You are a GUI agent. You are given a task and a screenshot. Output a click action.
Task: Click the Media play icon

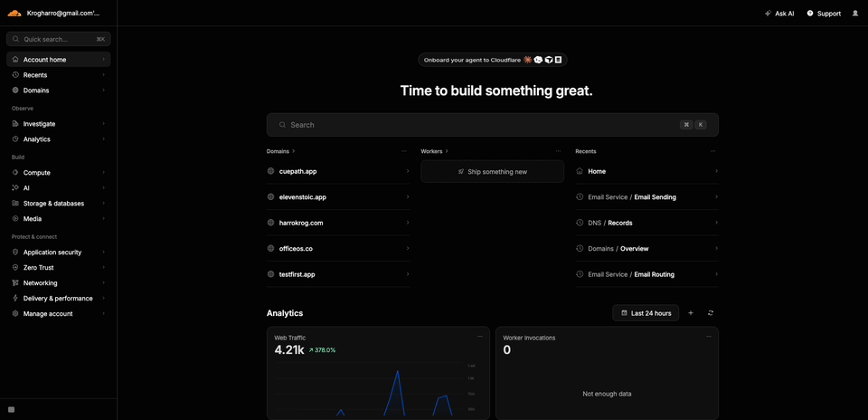point(15,219)
